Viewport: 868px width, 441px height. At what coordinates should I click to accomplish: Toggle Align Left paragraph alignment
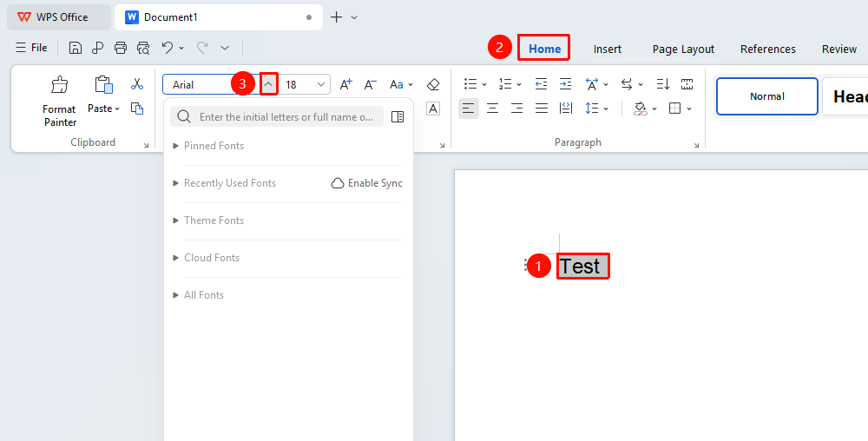pyautogui.click(x=469, y=109)
